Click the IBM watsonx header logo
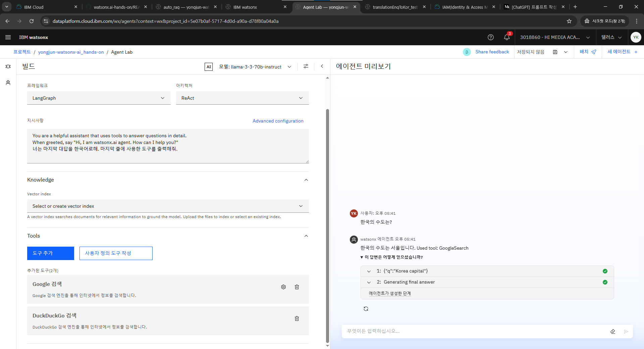 [34, 37]
